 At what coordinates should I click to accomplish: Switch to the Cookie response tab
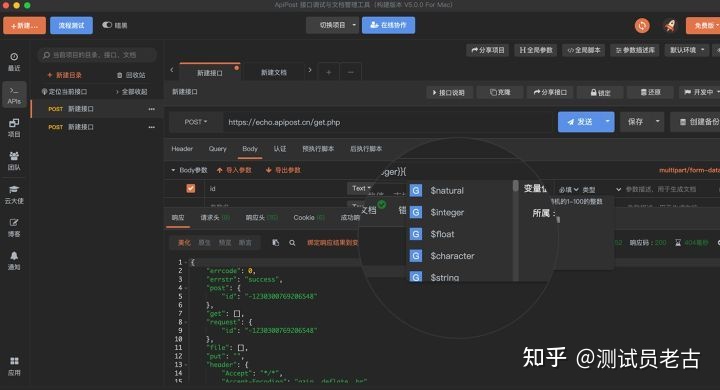309,218
